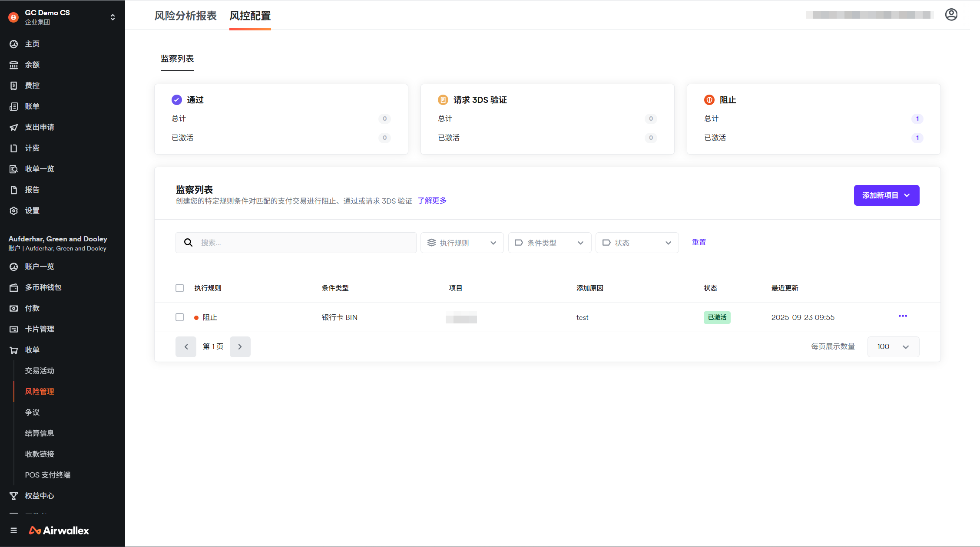Image resolution: width=980 pixels, height=547 pixels.
Task: Click the 重置 filter link
Action: click(699, 242)
